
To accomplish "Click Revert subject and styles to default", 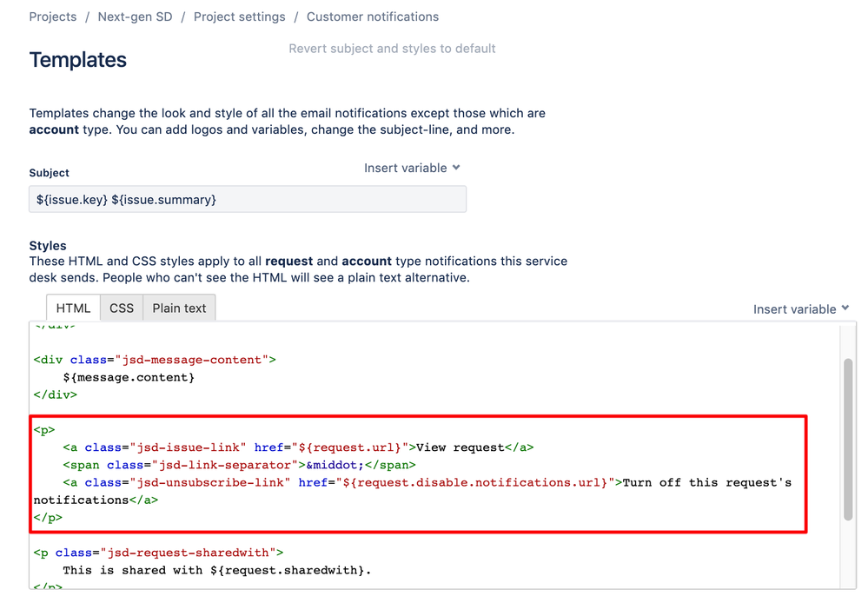I will pyautogui.click(x=392, y=48).
